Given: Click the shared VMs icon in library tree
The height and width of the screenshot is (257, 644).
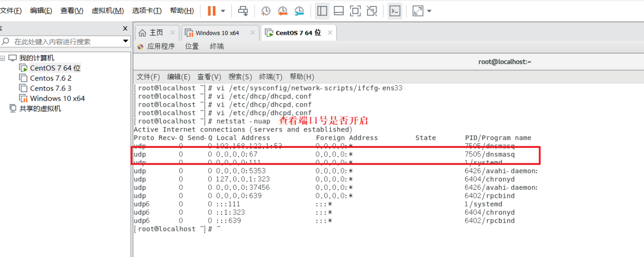Looking at the screenshot, I should pos(13,108).
